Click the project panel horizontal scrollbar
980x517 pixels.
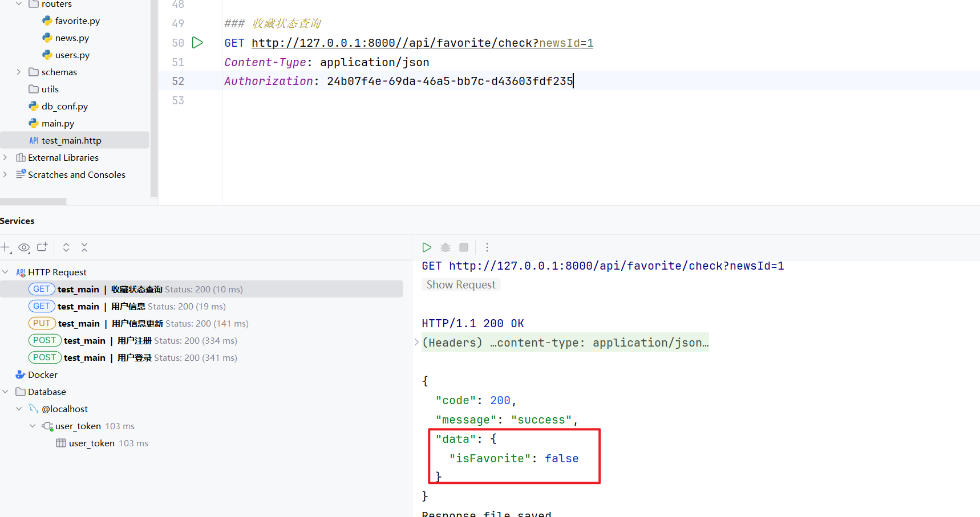(x=34, y=202)
